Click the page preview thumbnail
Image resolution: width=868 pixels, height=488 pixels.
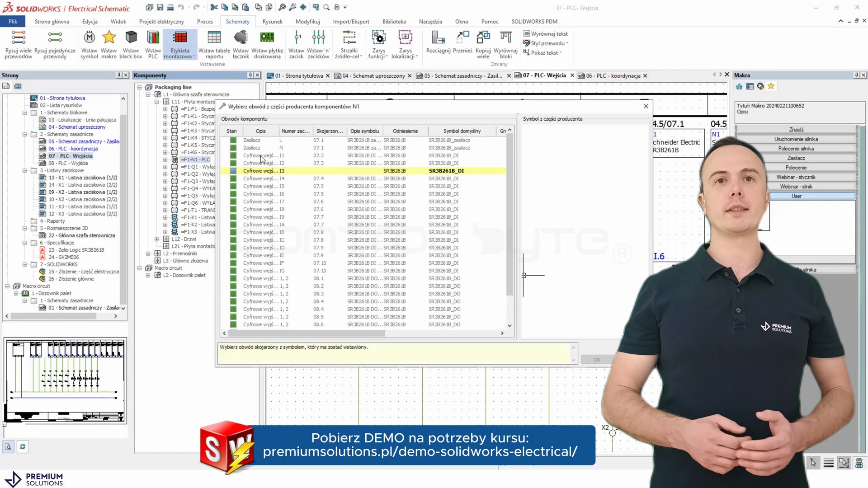[65, 381]
